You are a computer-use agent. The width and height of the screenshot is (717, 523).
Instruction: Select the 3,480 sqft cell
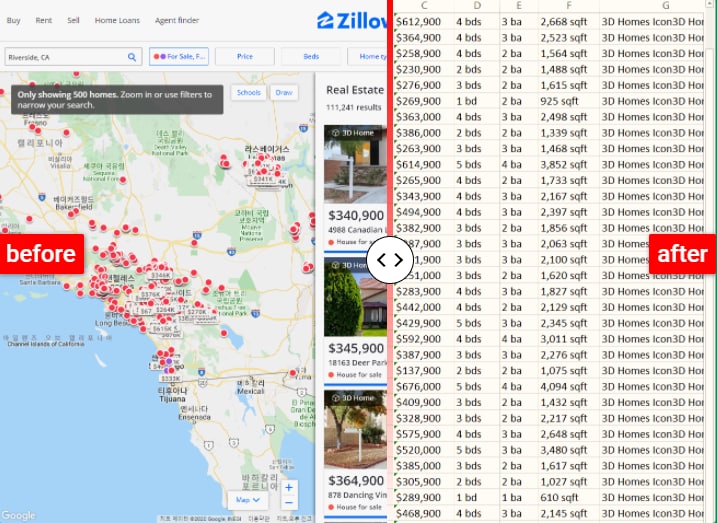coord(568,450)
